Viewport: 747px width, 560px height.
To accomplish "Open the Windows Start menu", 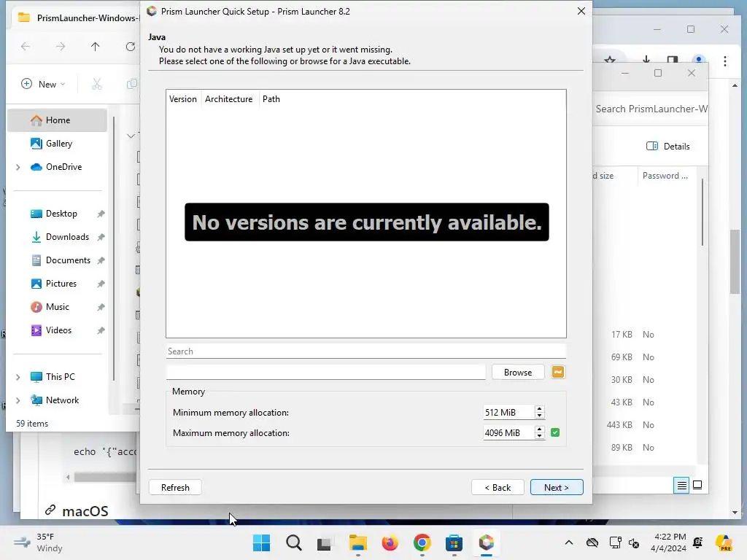I will click(261, 542).
